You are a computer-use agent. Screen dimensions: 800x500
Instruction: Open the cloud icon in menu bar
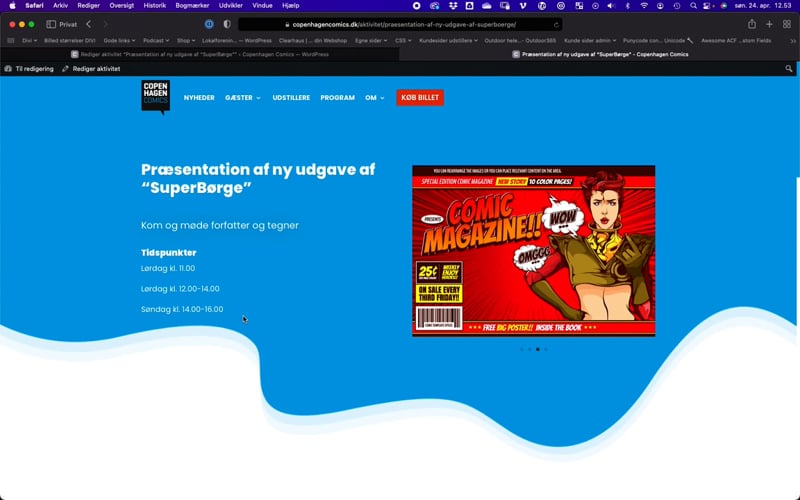coord(486,6)
